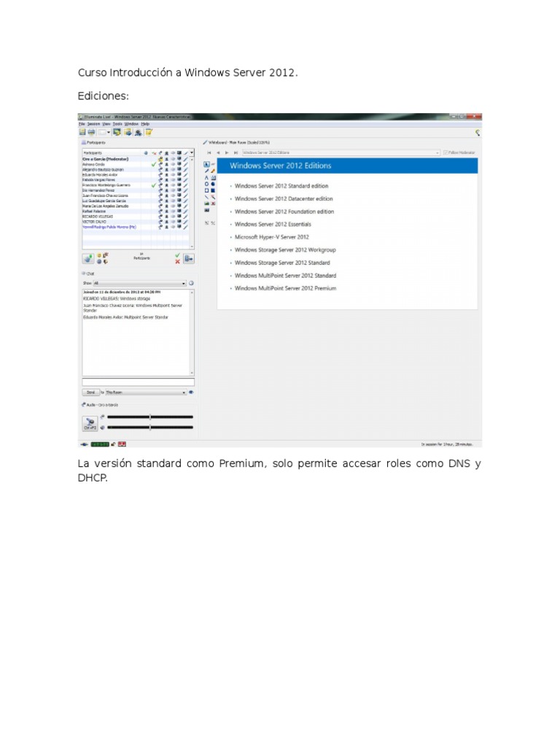
Task: Click the Send chat button
Action: (x=90, y=392)
